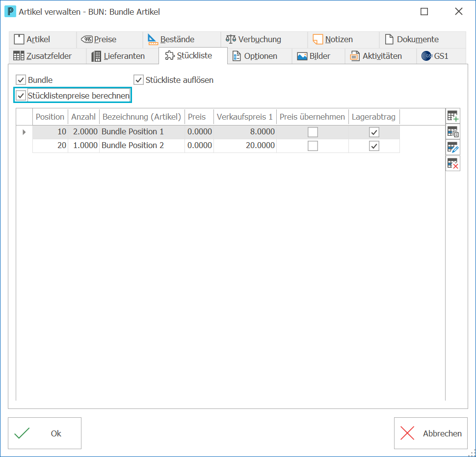Click the 20.0000 Verkaufspreis cell
476x457 pixels.
tap(245, 146)
